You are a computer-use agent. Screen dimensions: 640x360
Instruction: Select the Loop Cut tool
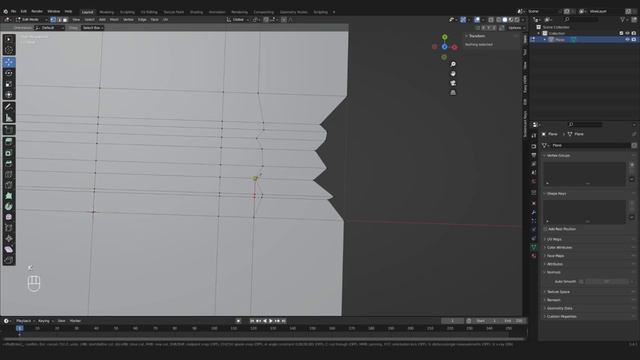pyautogui.click(x=9, y=174)
